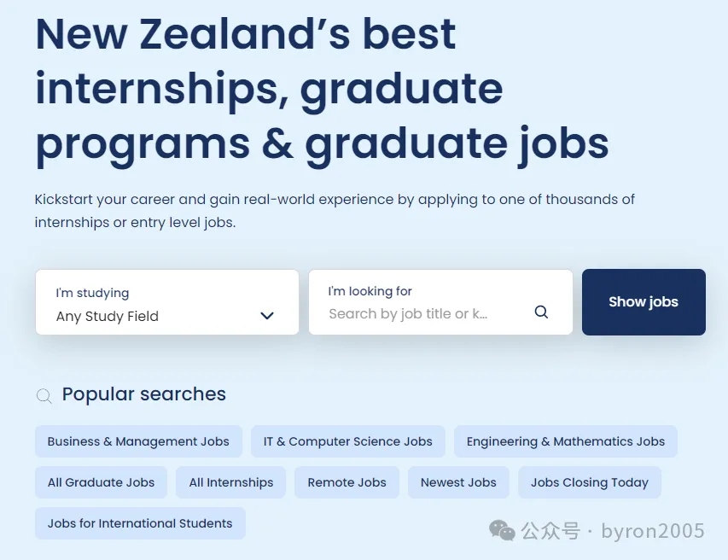Click the Popular searches magnifier icon
Image resolution: width=728 pixels, height=560 pixels.
(44, 395)
